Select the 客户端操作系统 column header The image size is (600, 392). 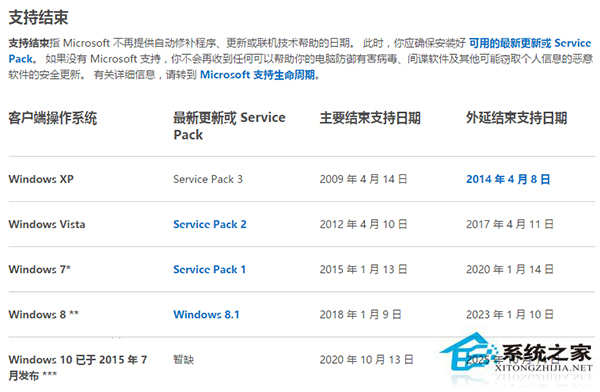pos(53,118)
